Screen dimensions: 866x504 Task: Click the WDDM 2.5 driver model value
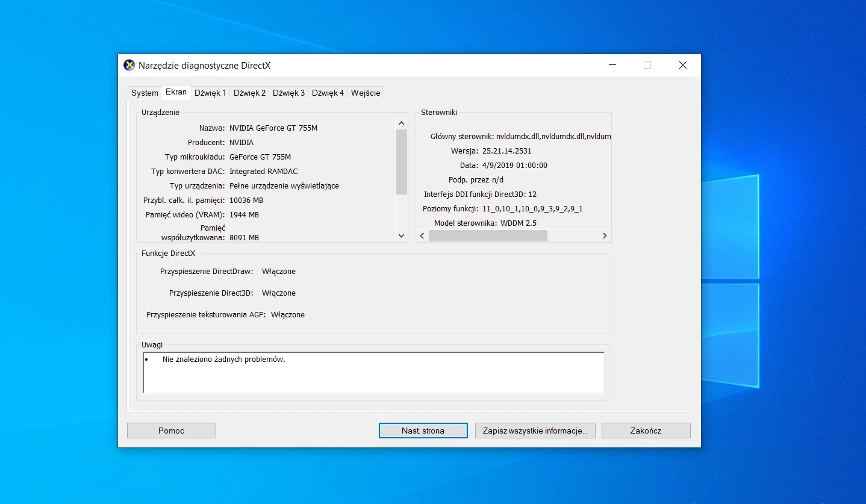coord(519,223)
